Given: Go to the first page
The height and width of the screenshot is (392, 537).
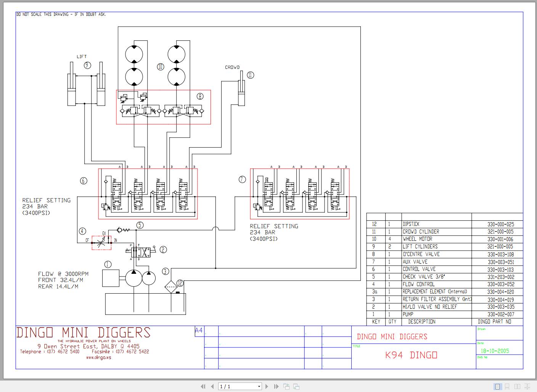Looking at the screenshot, I should (203, 386).
